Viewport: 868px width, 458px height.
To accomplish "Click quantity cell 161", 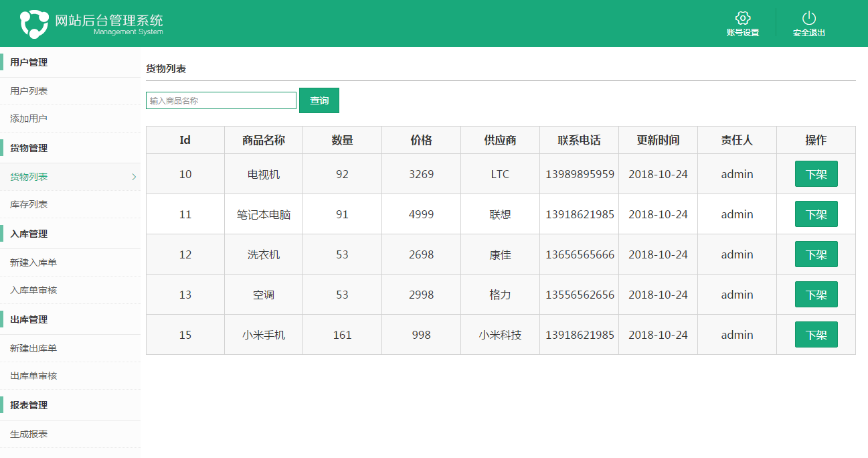I will click(x=342, y=335).
